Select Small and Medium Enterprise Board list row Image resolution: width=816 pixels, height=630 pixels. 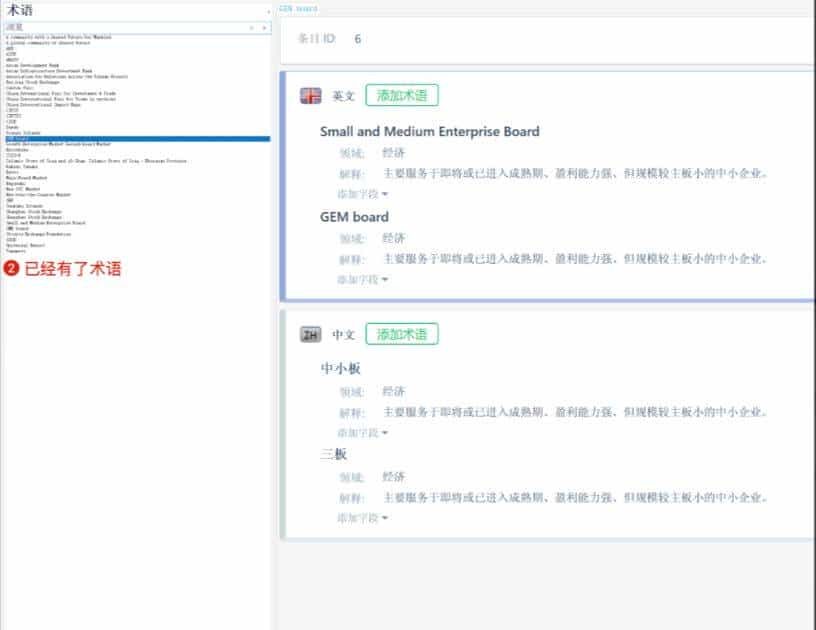[46, 223]
